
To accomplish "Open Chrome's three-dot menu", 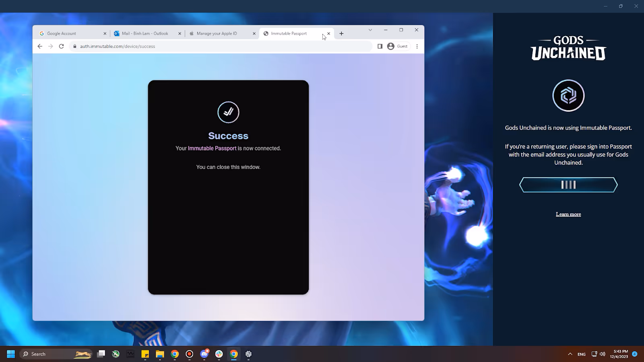I will tap(417, 46).
